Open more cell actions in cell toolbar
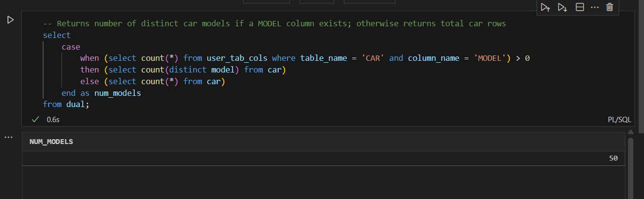 (x=594, y=7)
